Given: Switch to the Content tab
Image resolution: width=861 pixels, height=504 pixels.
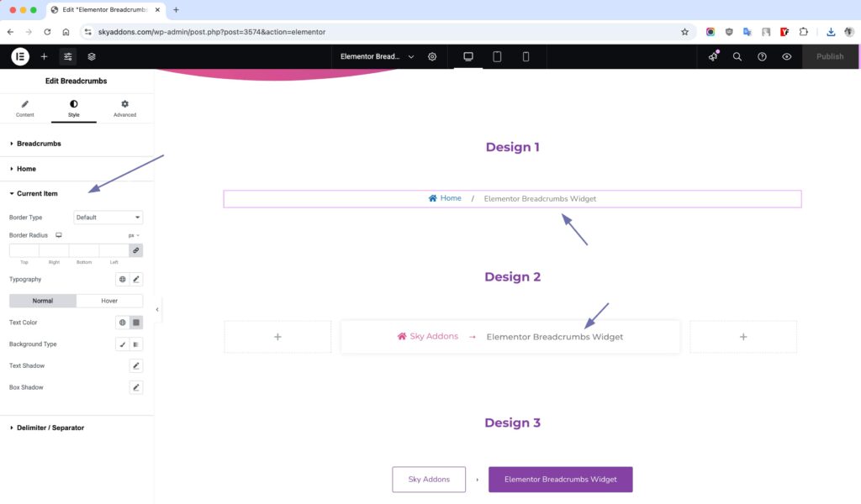Looking at the screenshot, I should click(x=24, y=108).
